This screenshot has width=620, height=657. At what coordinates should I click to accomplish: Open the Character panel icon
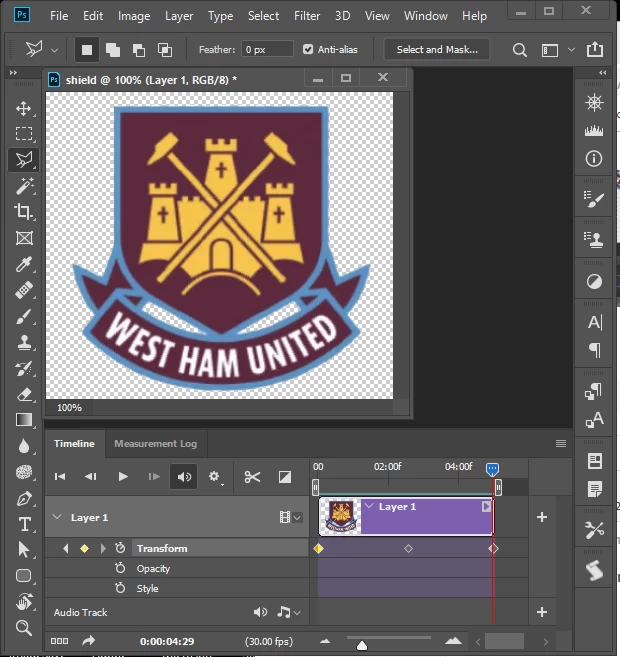point(595,322)
